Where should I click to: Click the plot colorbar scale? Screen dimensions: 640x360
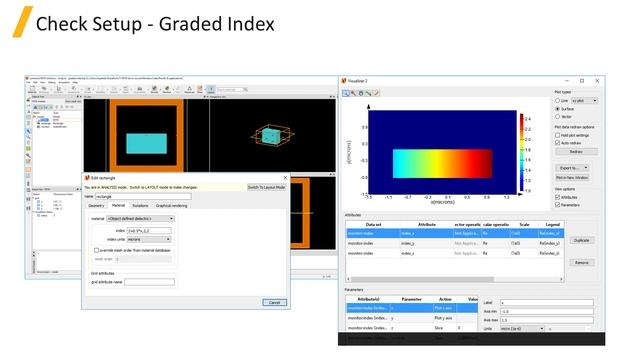point(522,153)
